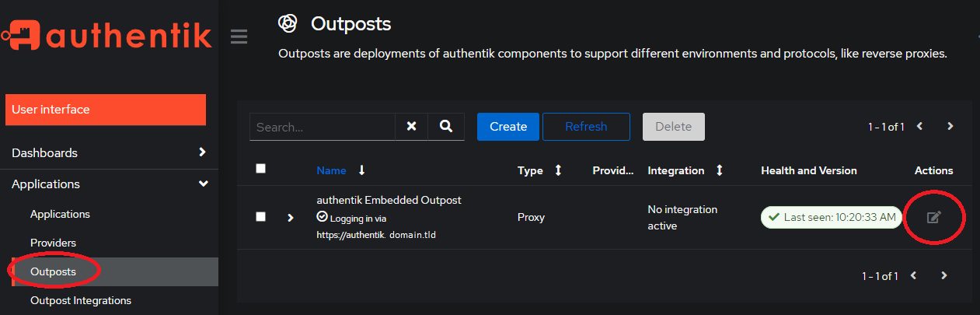
Task: Go to previous page in bottom pagination
Action: pyautogui.click(x=914, y=275)
